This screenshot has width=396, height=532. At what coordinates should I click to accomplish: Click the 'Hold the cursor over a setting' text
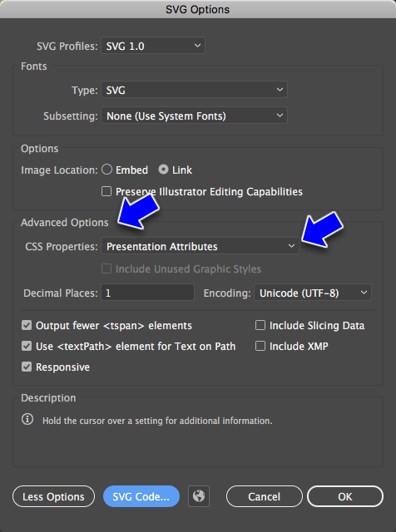coord(157,421)
